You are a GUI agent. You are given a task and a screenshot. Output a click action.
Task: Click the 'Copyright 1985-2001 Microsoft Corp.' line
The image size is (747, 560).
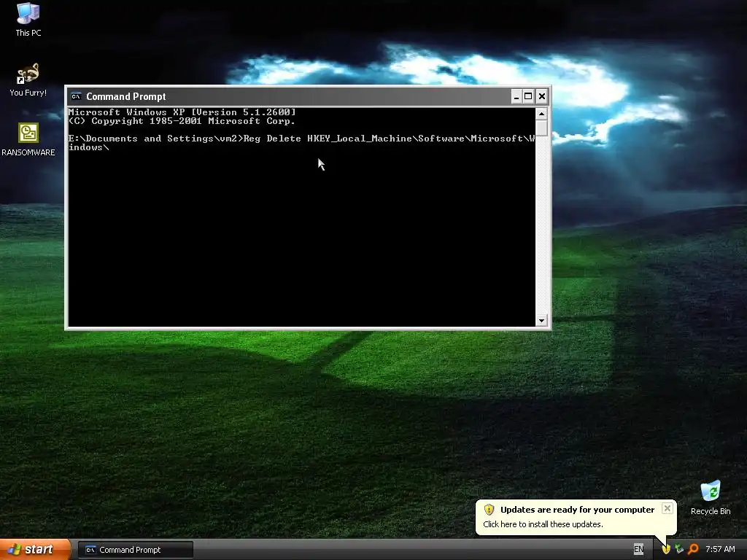click(x=182, y=121)
